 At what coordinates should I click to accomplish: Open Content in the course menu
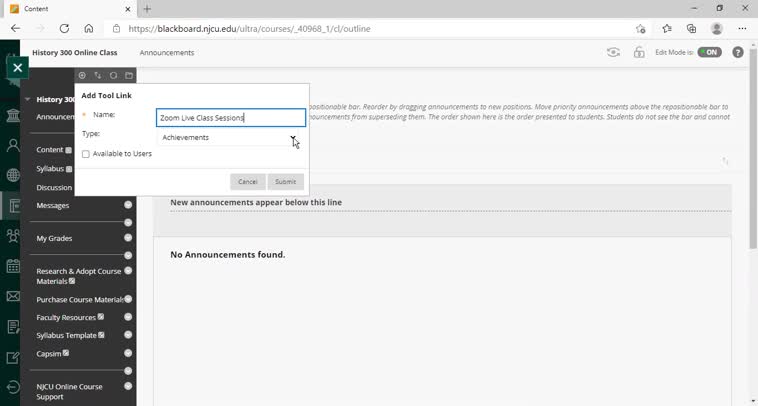50,150
